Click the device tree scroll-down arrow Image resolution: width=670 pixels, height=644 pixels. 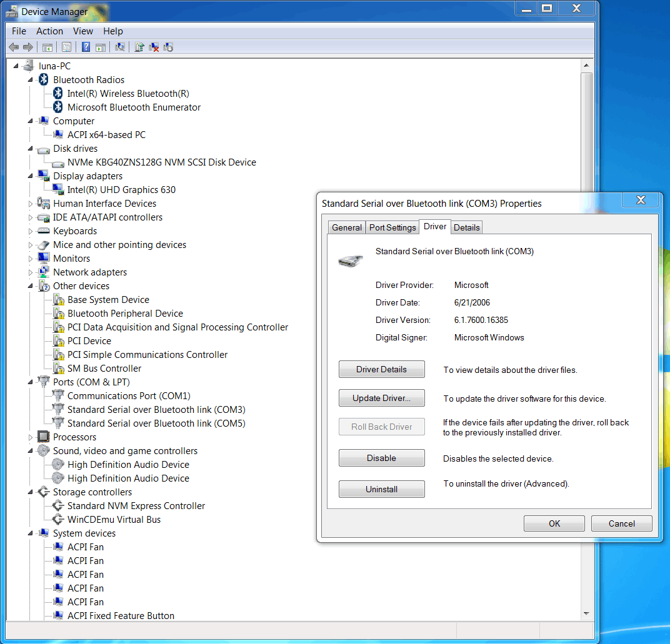point(586,613)
